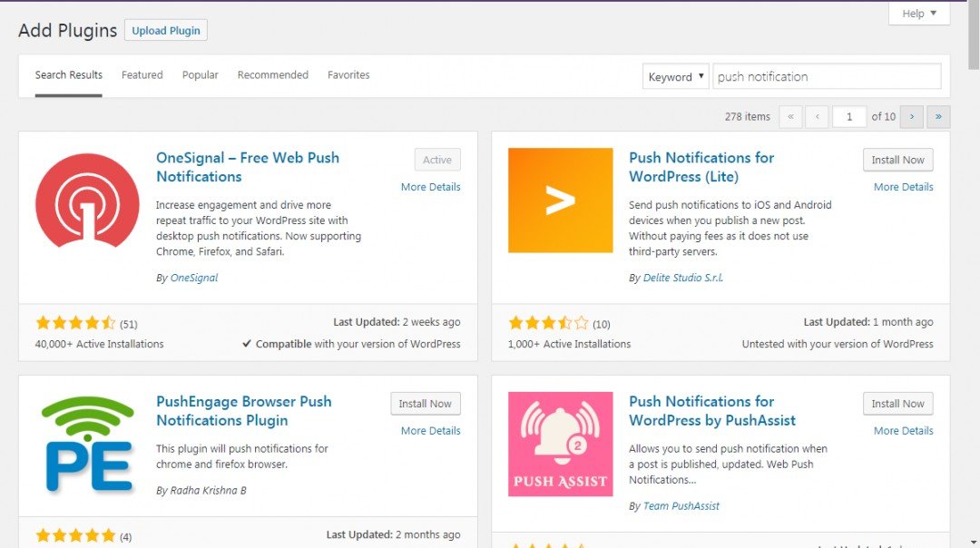Open the Keyword search type dropdown

pos(676,76)
